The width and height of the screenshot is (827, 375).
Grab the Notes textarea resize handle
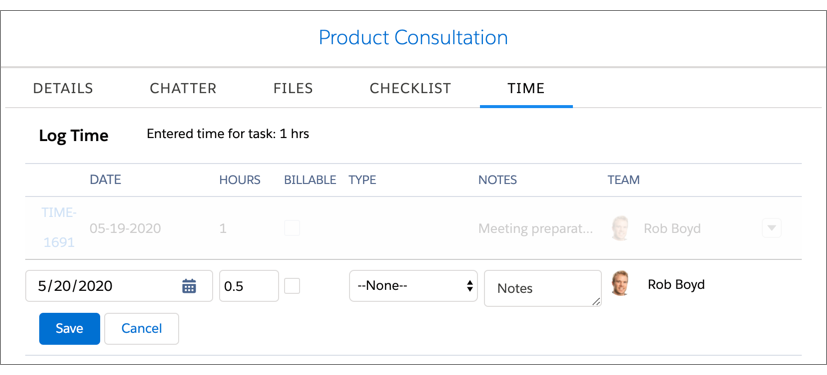pos(596,301)
